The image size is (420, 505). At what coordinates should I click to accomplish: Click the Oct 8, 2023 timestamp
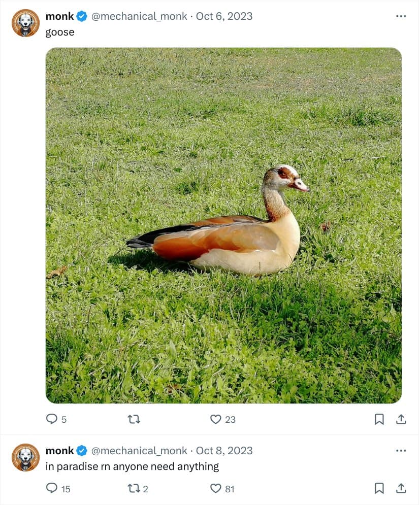pos(224,451)
